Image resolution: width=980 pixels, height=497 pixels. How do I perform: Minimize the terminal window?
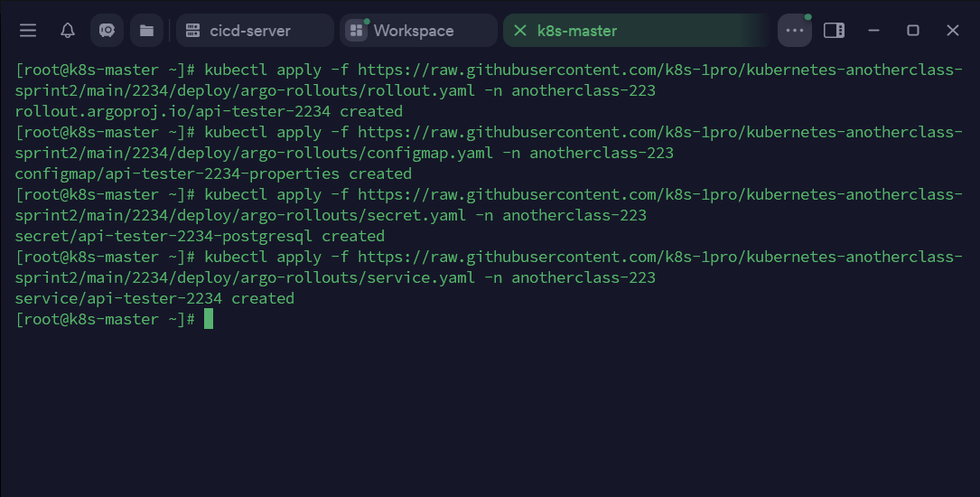click(x=873, y=31)
